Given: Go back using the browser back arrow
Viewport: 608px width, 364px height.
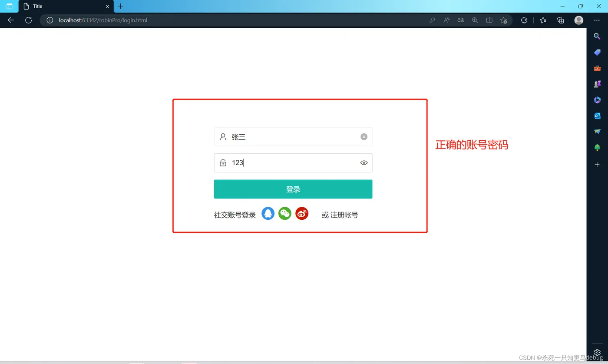Looking at the screenshot, I should click(11, 20).
